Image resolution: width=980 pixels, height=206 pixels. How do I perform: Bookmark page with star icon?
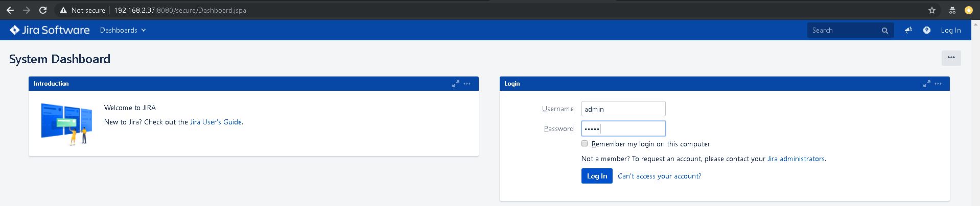[932, 10]
